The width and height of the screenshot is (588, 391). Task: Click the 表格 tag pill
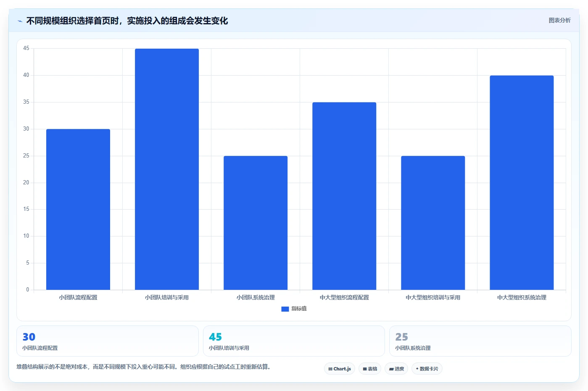[370, 369]
